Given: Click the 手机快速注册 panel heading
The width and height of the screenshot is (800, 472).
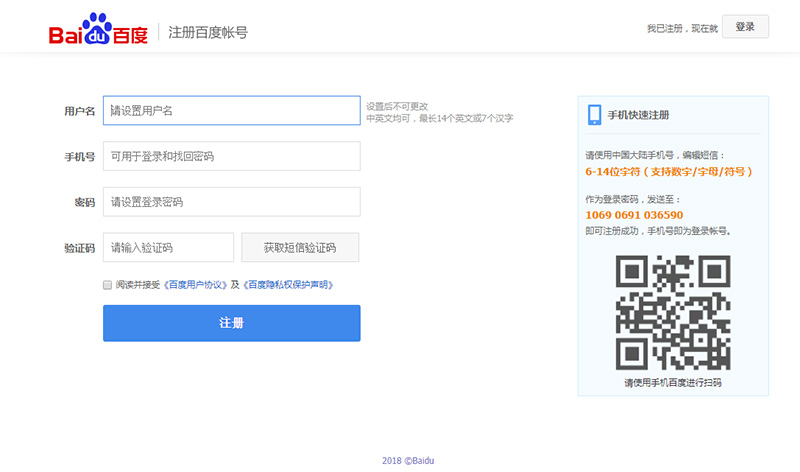Looking at the screenshot, I should coord(638,115).
